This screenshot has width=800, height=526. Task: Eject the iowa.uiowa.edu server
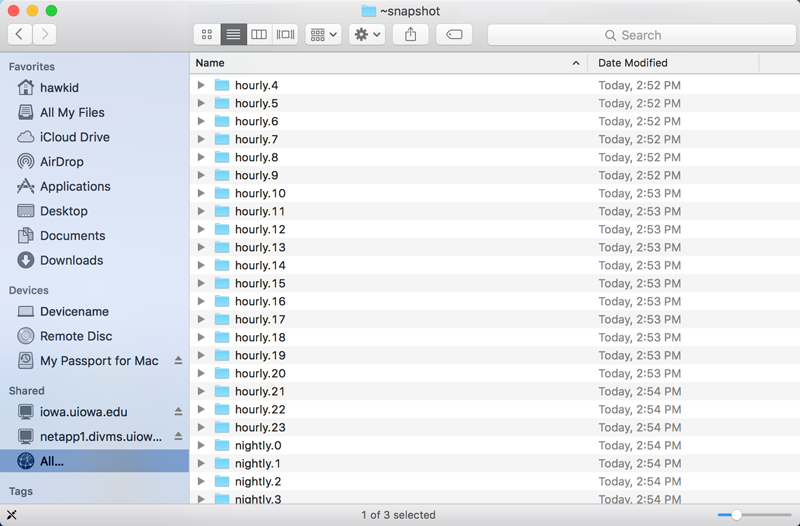(x=178, y=412)
